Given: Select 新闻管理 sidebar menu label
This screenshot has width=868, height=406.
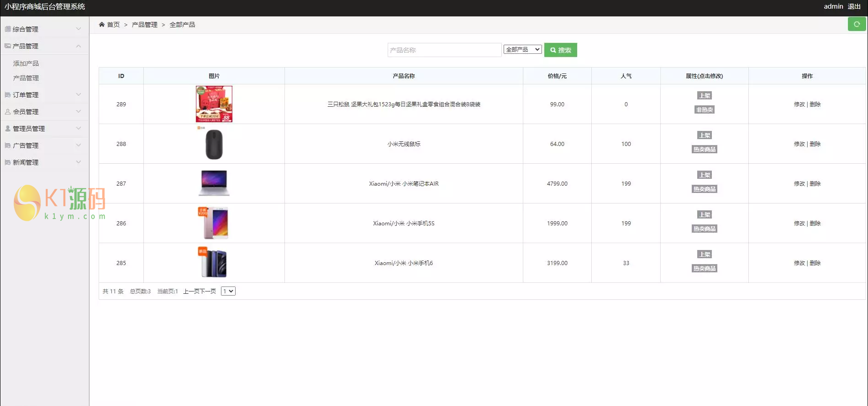Looking at the screenshot, I should click(x=26, y=162).
